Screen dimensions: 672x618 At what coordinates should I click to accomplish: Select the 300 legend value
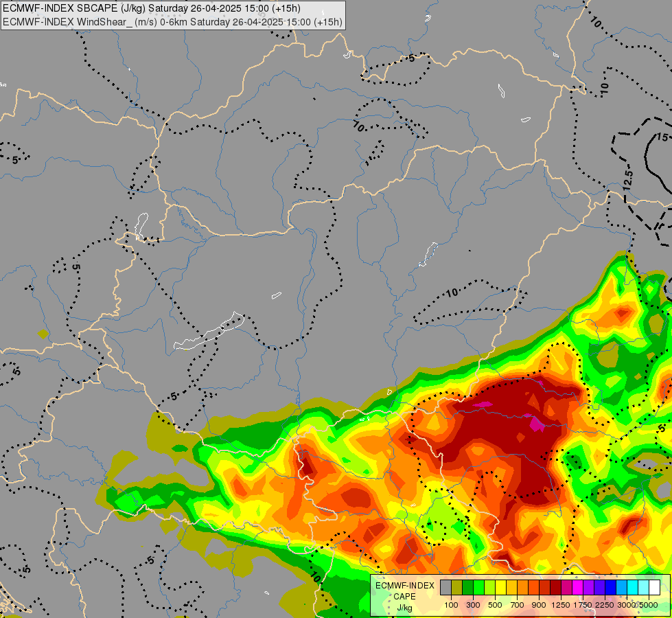[473, 605]
